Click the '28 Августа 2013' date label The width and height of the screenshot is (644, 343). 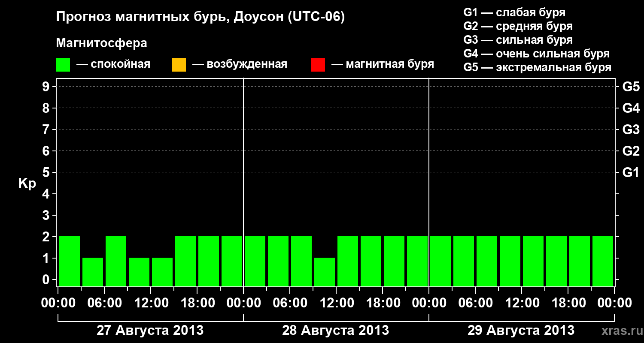coord(336,331)
